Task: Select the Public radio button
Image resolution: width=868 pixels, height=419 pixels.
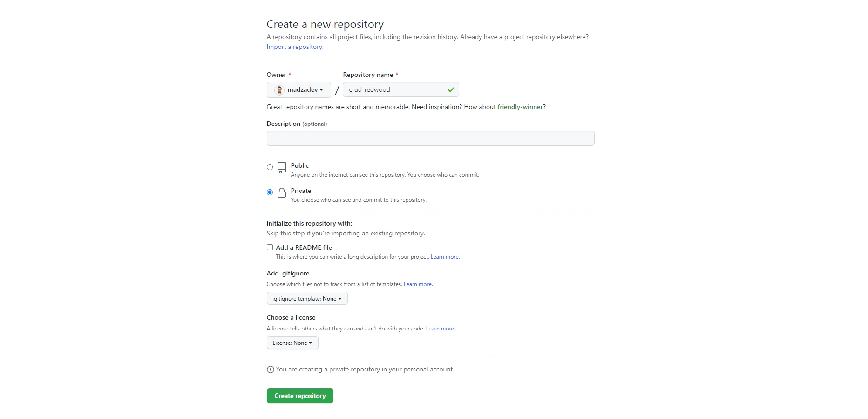Action: pos(269,167)
